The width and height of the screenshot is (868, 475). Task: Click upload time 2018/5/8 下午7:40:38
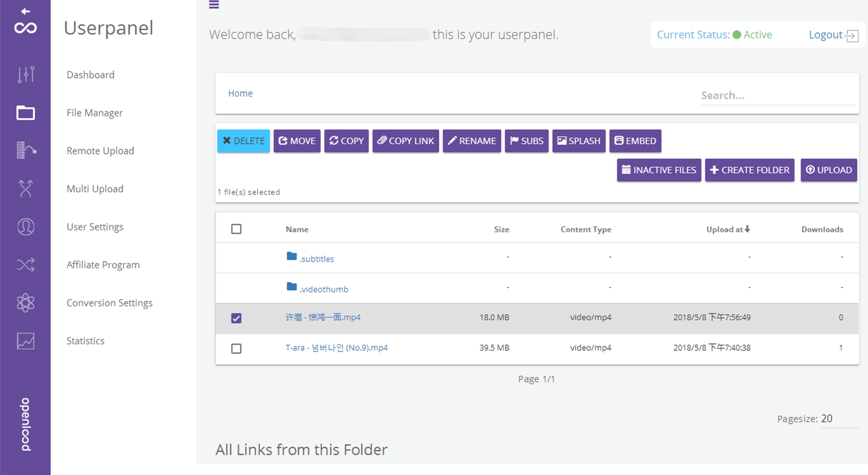[x=712, y=348]
